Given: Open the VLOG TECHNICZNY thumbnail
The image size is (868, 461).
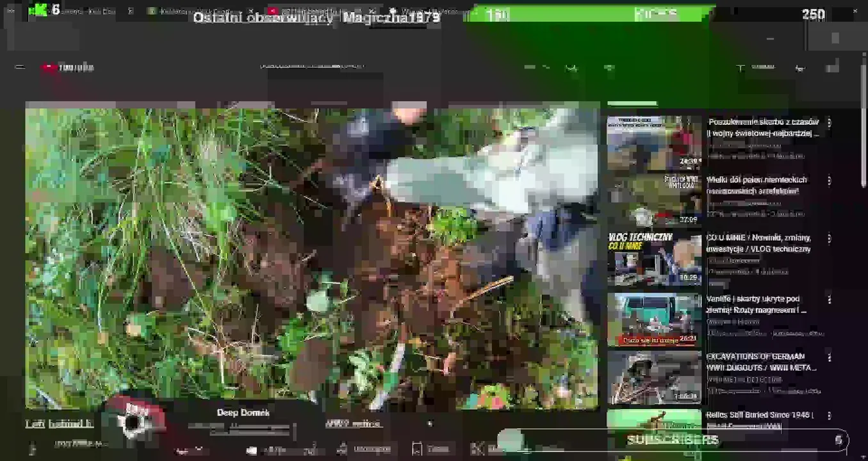Looking at the screenshot, I should pos(654,259).
